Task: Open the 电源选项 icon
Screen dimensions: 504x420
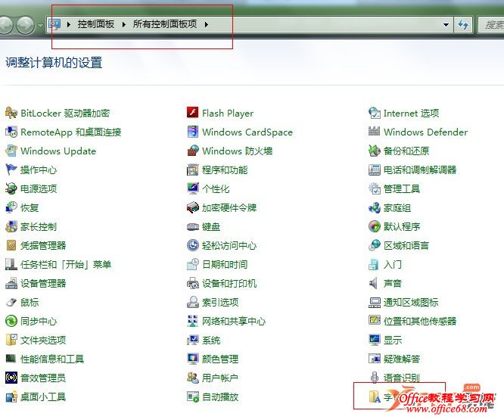Action: (11, 188)
